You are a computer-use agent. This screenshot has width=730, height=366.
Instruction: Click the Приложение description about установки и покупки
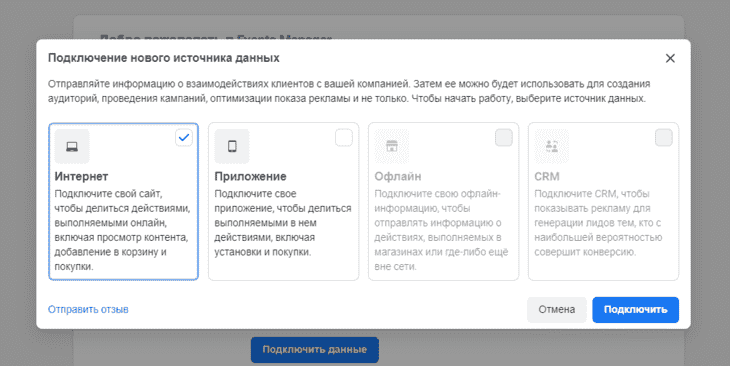pos(283,223)
